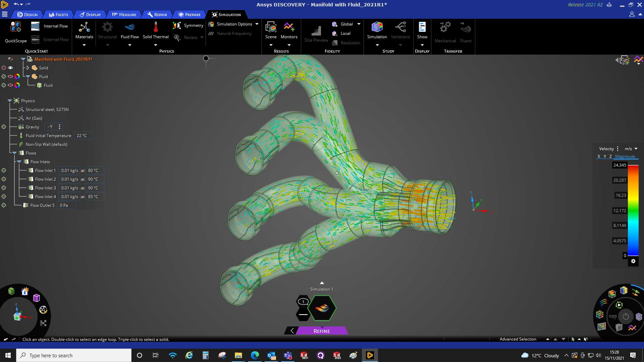Click the back arrow beside Refine
The height and width of the screenshot is (362, 644).
[x=292, y=331]
